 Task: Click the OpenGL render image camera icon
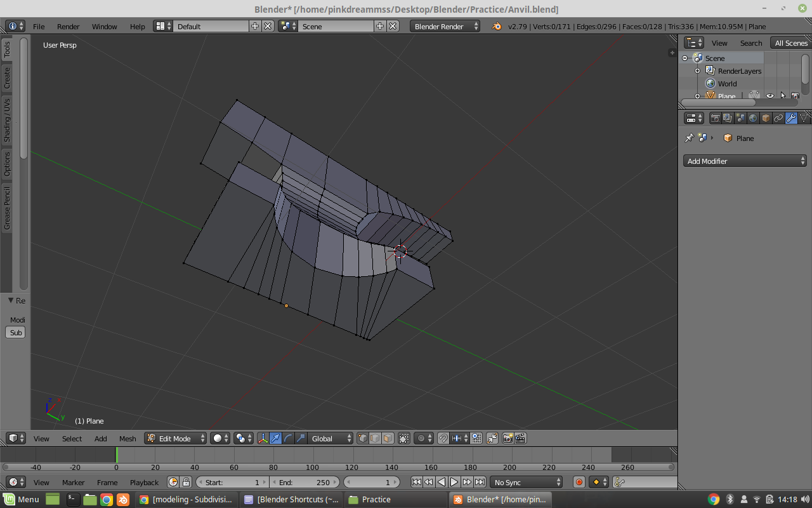coord(508,438)
